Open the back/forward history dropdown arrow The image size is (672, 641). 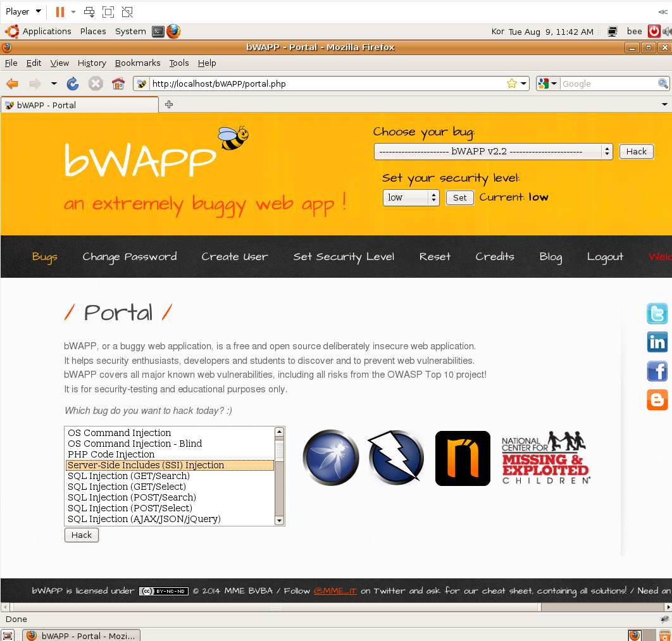point(54,84)
